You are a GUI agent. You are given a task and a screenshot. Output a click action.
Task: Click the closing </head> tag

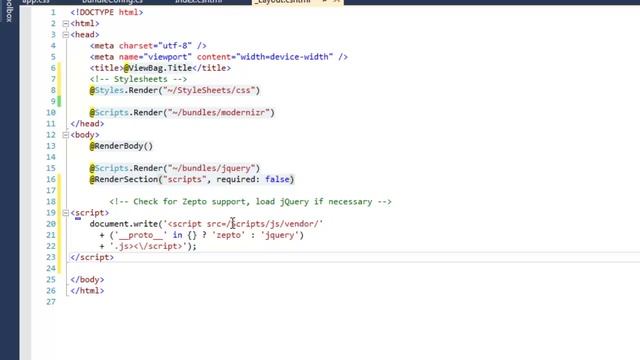point(87,124)
